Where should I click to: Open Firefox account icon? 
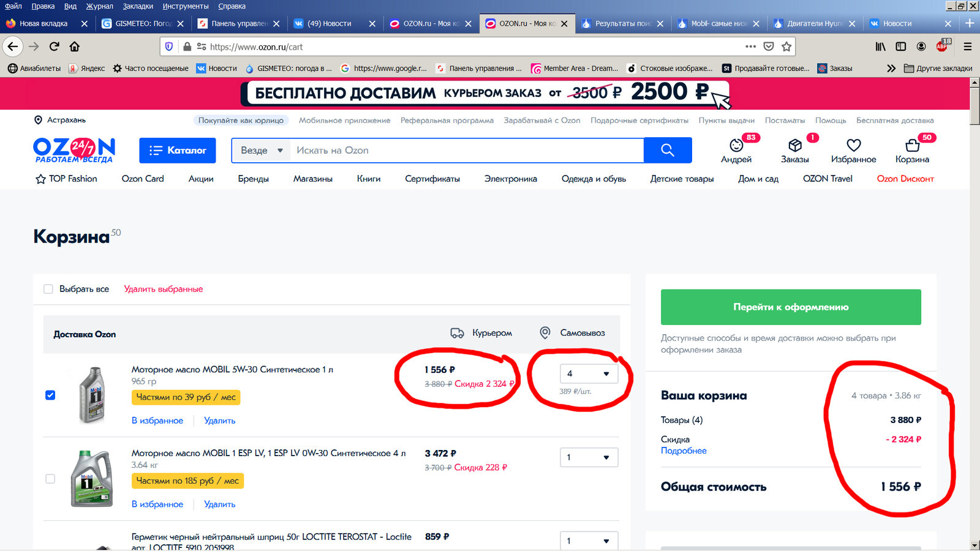pos(921,47)
